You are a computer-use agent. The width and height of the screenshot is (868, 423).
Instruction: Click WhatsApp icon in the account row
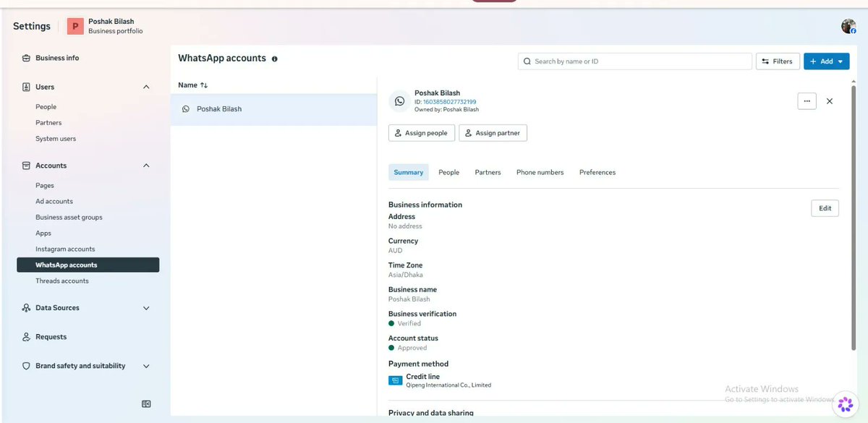186,109
